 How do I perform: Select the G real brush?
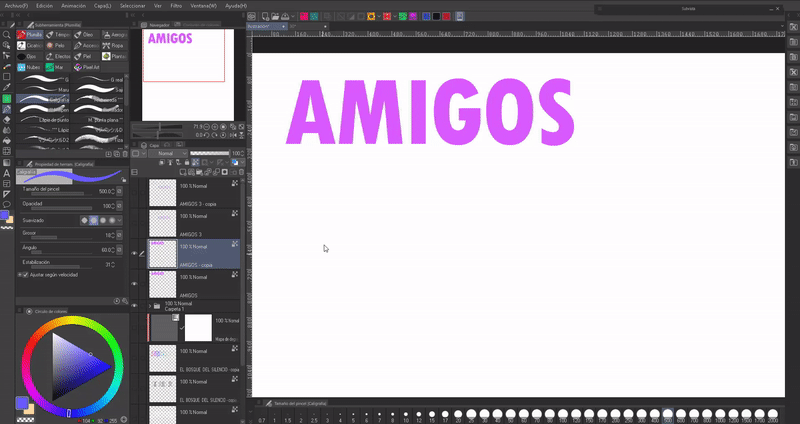pyautogui.click(x=99, y=79)
